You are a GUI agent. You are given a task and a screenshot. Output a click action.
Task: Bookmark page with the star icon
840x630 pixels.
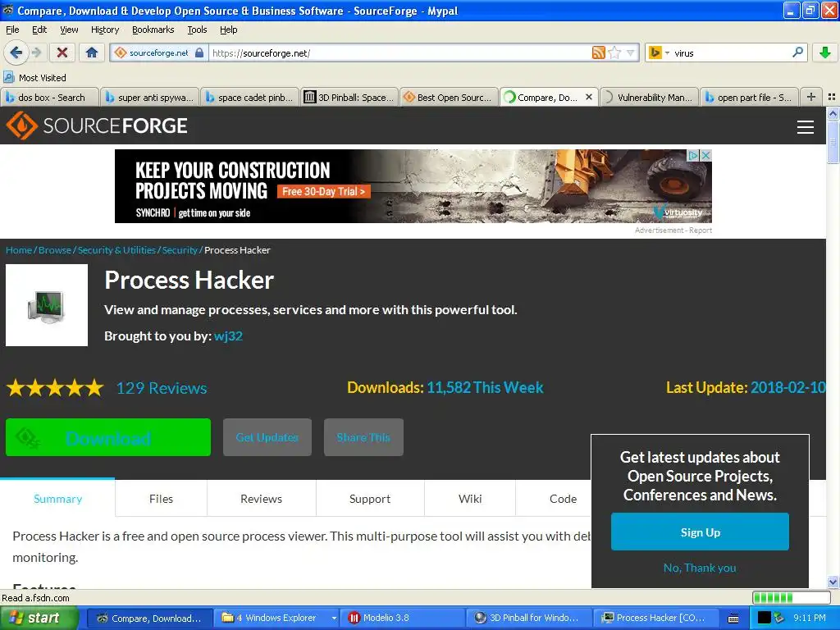(615, 52)
